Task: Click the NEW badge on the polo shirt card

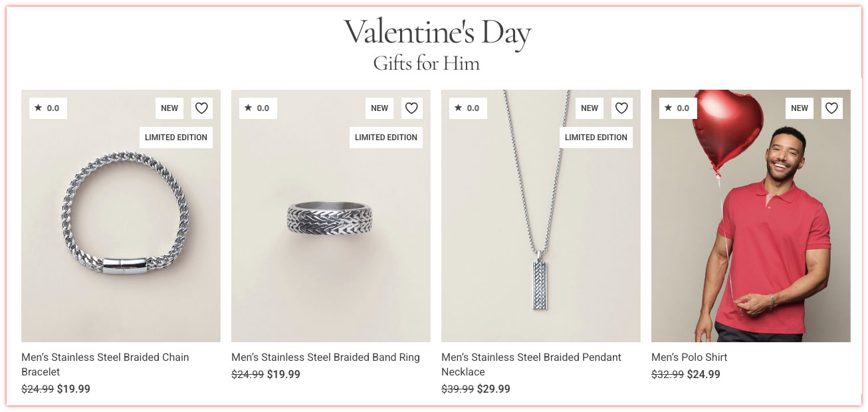Action: [799, 108]
